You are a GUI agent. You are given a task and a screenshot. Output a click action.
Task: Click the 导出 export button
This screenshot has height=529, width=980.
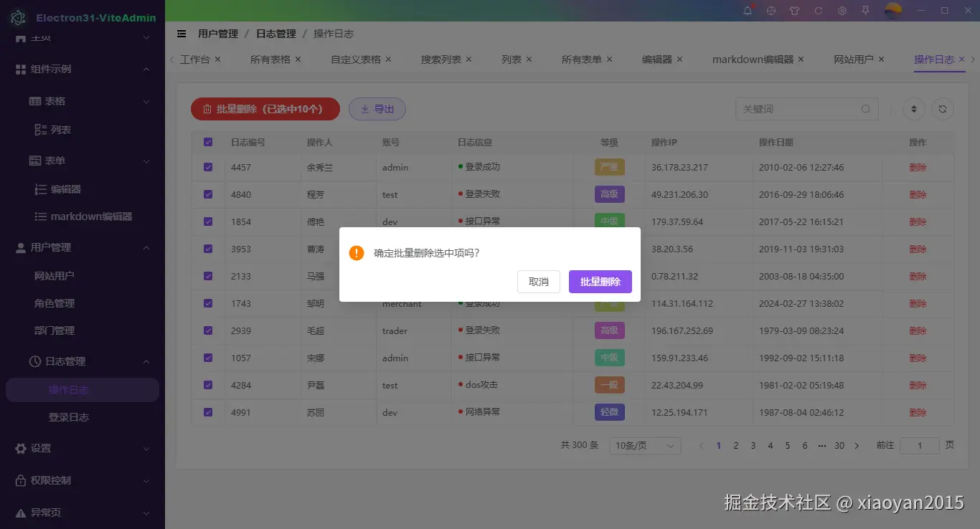click(x=377, y=109)
